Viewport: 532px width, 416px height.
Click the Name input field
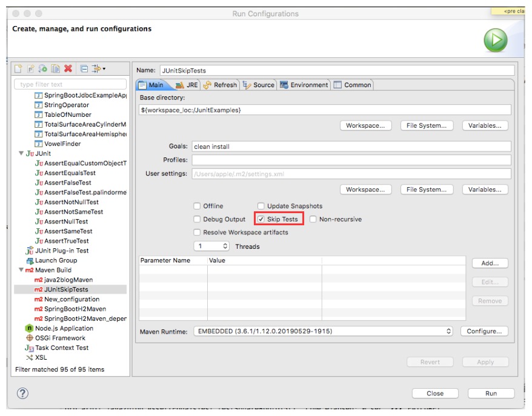337,70
